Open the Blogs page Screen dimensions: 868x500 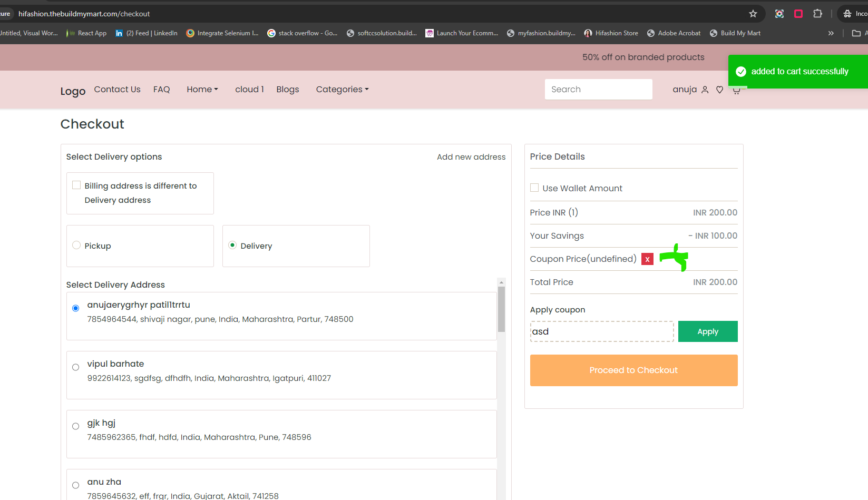288,90
